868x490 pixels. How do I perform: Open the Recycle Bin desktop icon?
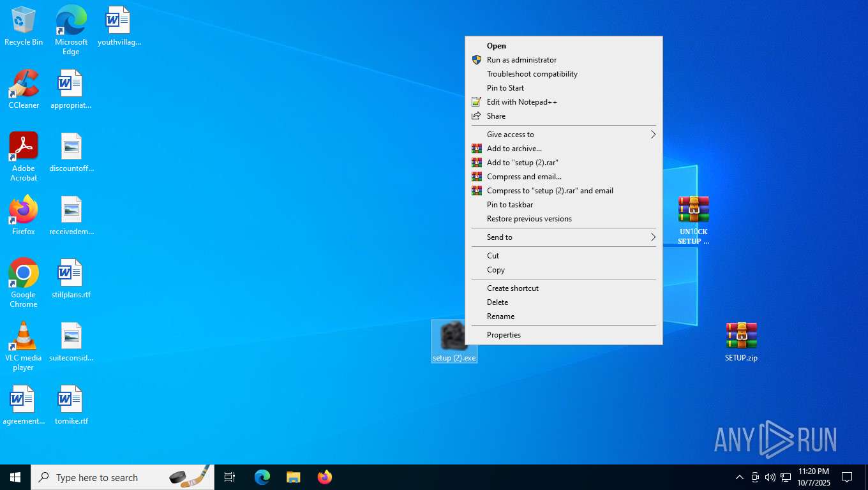(x=24, y=27)
